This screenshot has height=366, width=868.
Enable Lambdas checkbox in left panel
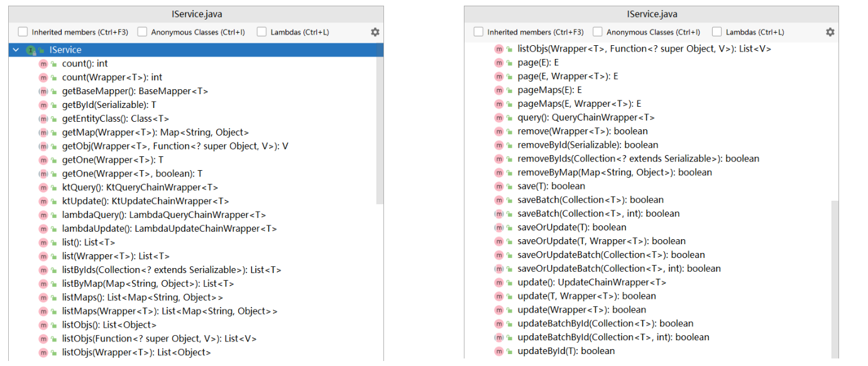[261, 32]
